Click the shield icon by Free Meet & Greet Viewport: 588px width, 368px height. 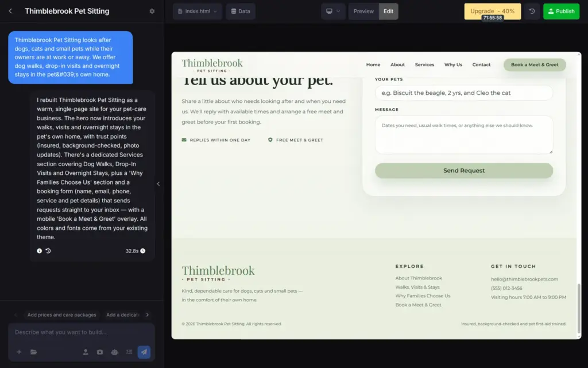point(270,140)
